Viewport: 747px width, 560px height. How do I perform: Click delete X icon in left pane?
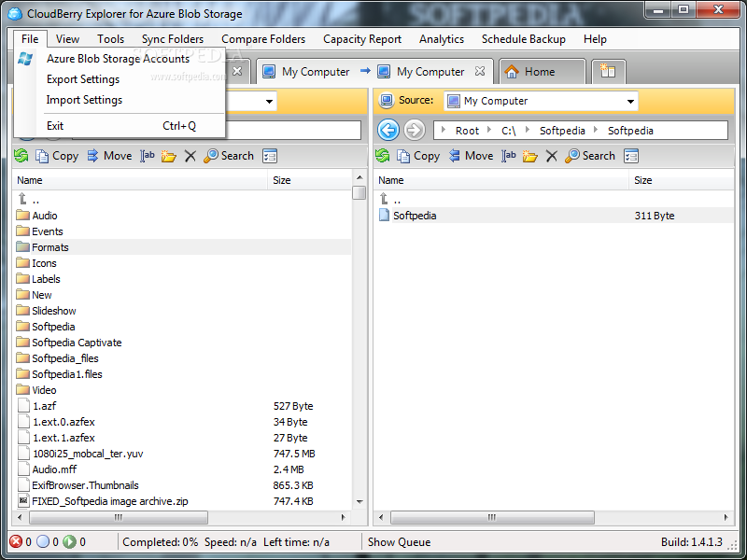(190, 156)
